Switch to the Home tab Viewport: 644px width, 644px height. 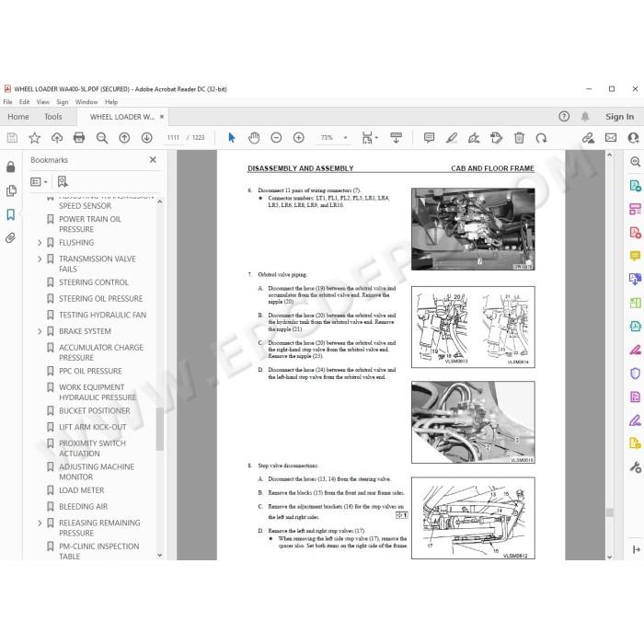click(x=18, y=117)
